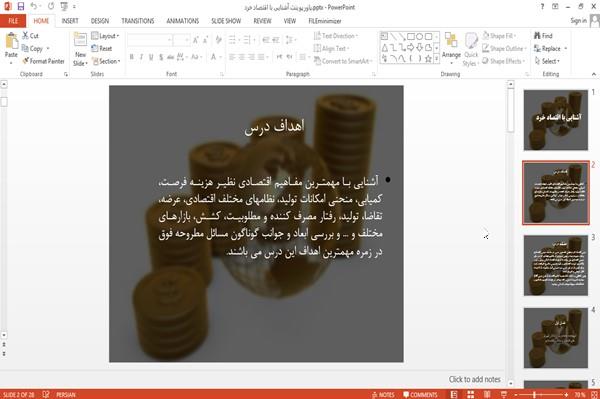The image size is (600, 399).
Task: Switch to Reading View in status bar
Action: click(487, 394)
